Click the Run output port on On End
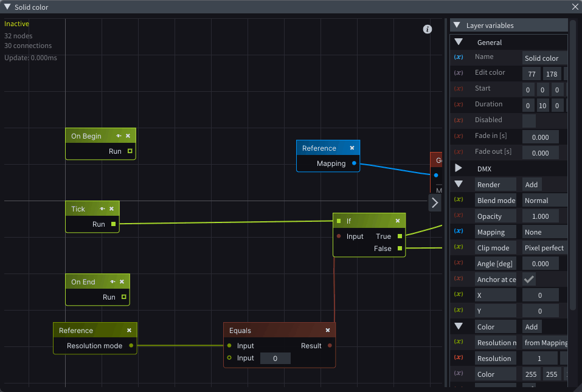Screen dimensions: 582x392 tap(124, 297)
